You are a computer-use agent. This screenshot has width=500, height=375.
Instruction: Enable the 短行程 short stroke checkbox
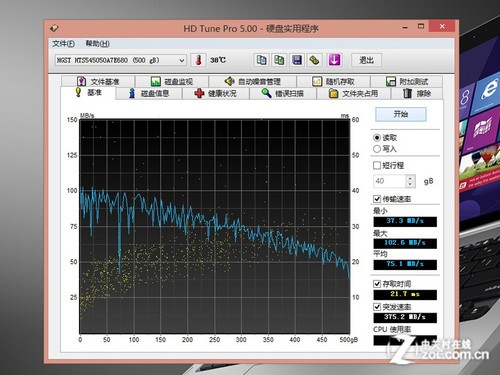377,165
